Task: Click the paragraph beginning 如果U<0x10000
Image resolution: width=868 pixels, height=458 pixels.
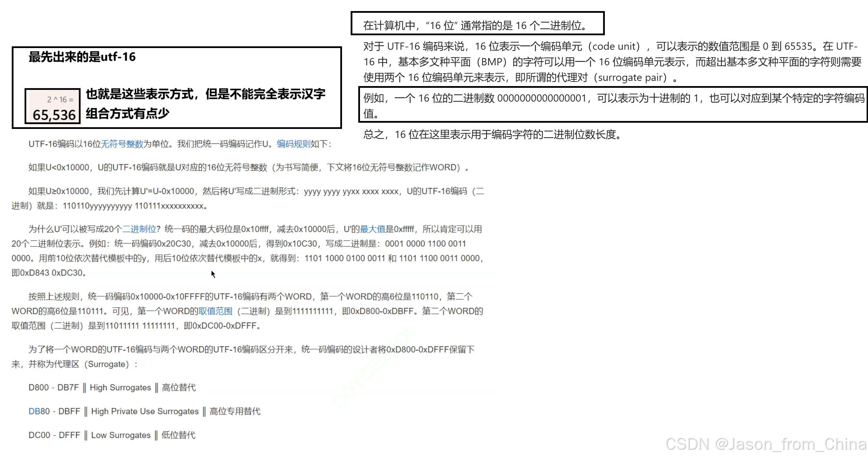Action: point(247,168)
